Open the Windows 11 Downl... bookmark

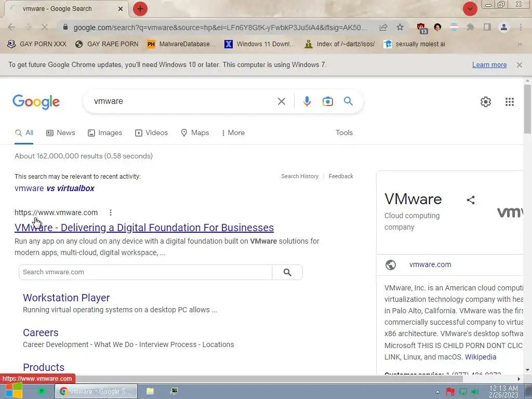click(260, 44)
